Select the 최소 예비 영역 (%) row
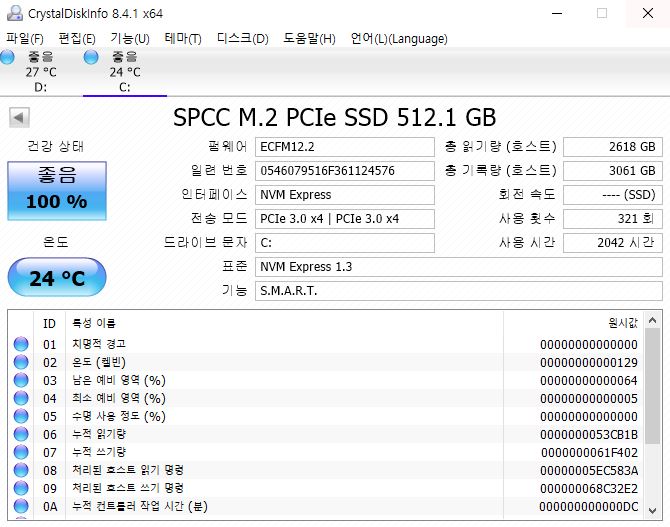The width and height of the screenshot is (670, 527). pos(326,398)
